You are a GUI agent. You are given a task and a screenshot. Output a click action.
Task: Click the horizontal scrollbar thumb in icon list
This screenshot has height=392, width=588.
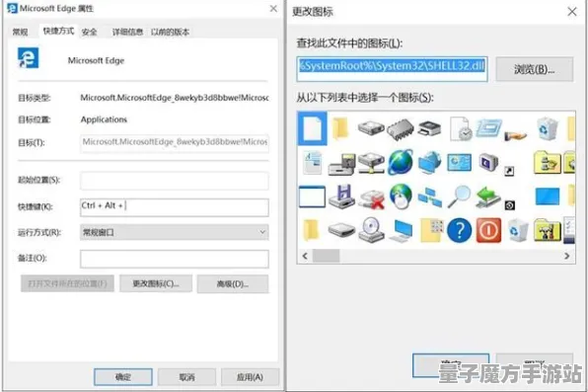pyautogui.click(x=327, y=256)
